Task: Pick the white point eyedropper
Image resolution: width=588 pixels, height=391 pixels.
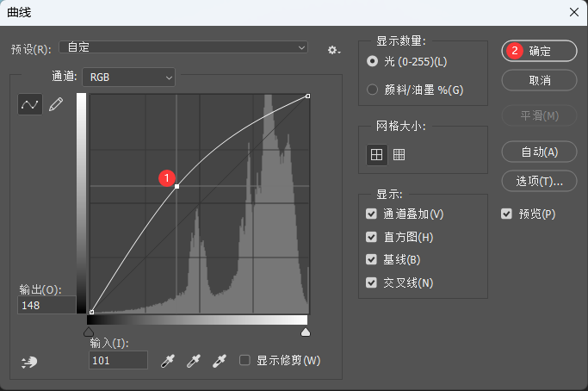Action: [220, 361]
